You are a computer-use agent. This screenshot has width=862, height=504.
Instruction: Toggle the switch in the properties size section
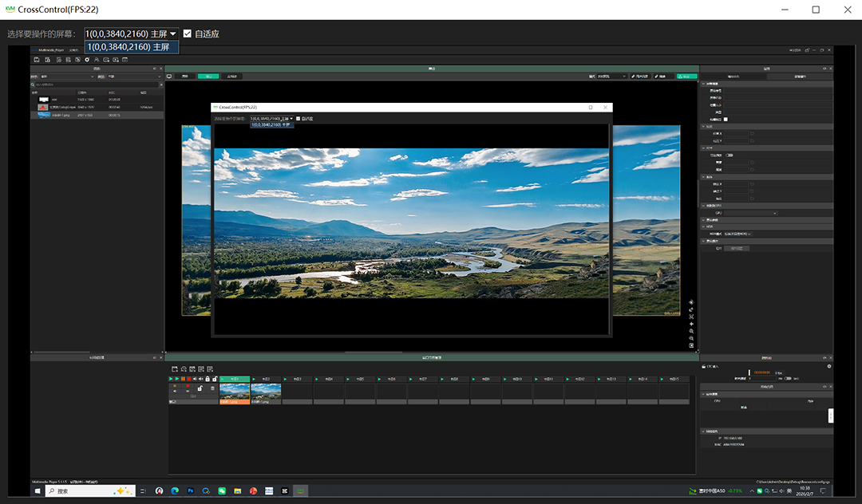pos(729,155)
